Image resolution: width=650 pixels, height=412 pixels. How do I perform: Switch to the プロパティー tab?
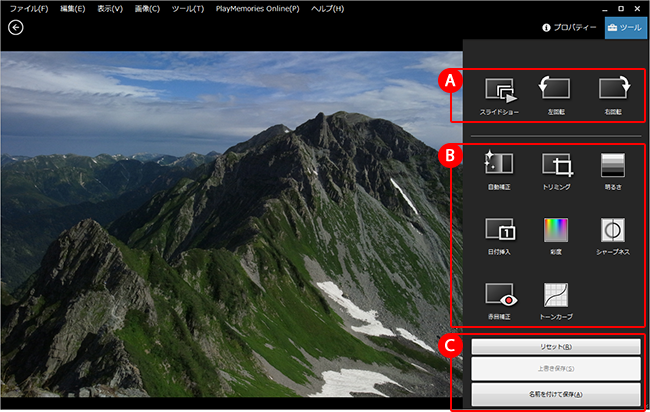pyautogui.click(x=568, y=28)
